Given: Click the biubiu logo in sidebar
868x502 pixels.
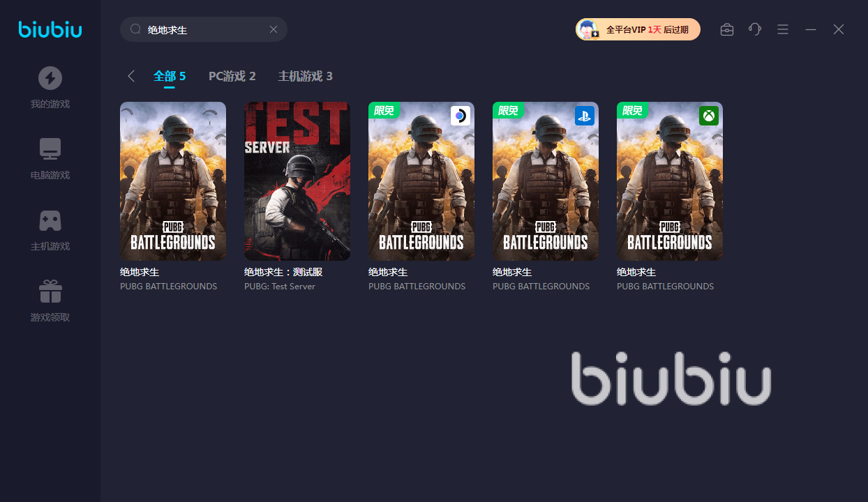Looking at the screenshot, I should point(50,29).
